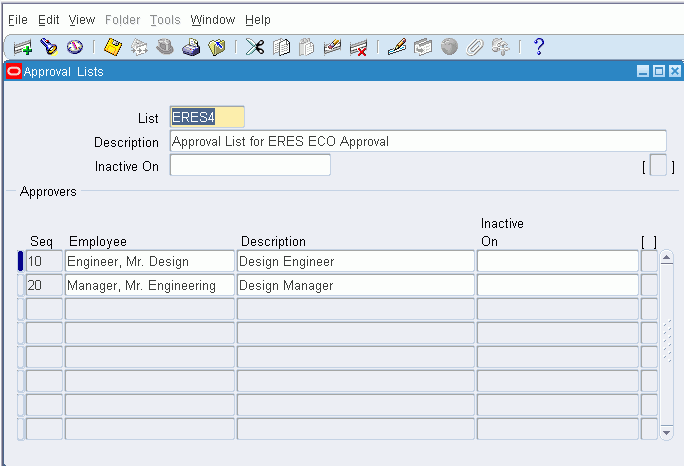Open the View menu
Viewport: 684px width, 466px height.
82,20
